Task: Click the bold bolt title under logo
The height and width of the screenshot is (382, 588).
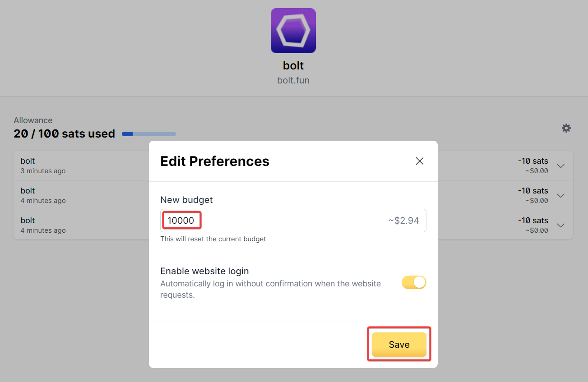Action: 293,66
